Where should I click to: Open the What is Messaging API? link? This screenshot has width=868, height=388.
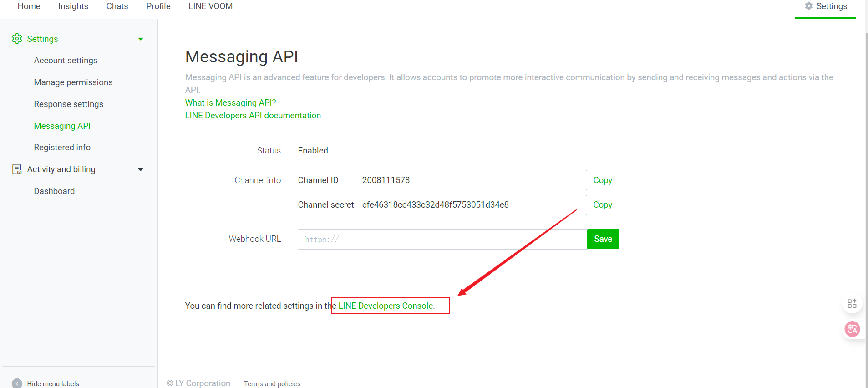[x=230, y=103]
